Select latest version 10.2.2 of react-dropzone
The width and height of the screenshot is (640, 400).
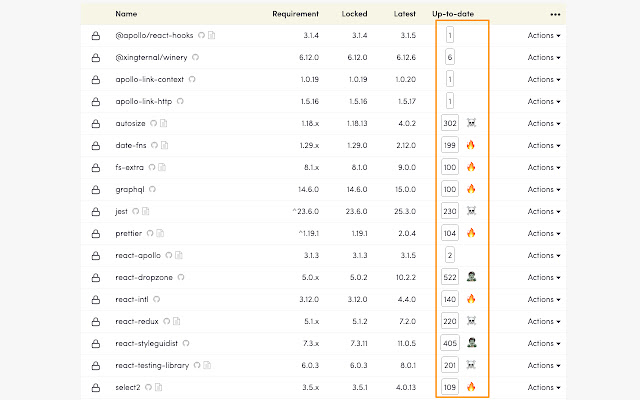coord(406,278)
